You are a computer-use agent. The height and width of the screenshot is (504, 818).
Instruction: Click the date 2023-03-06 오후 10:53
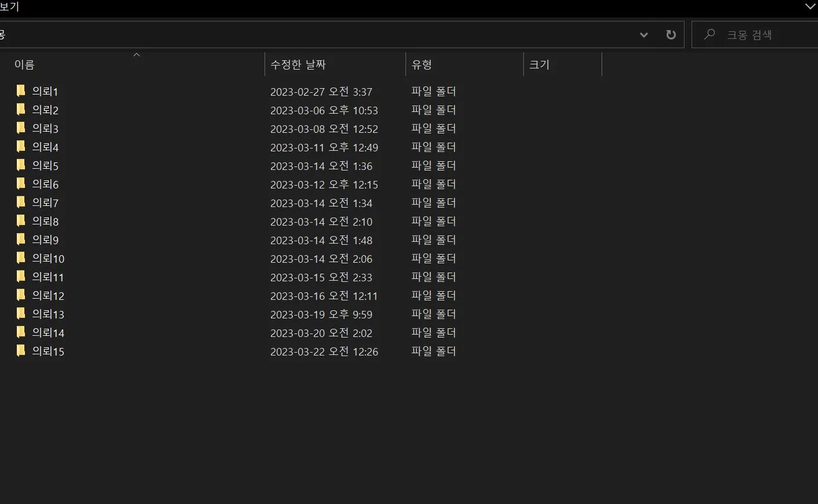point(324,110)
